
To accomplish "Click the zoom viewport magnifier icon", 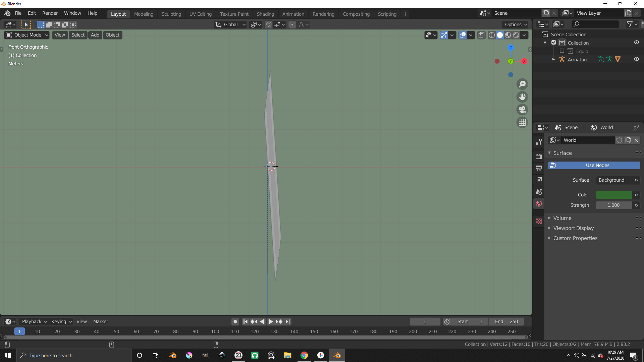I will 522,84.
